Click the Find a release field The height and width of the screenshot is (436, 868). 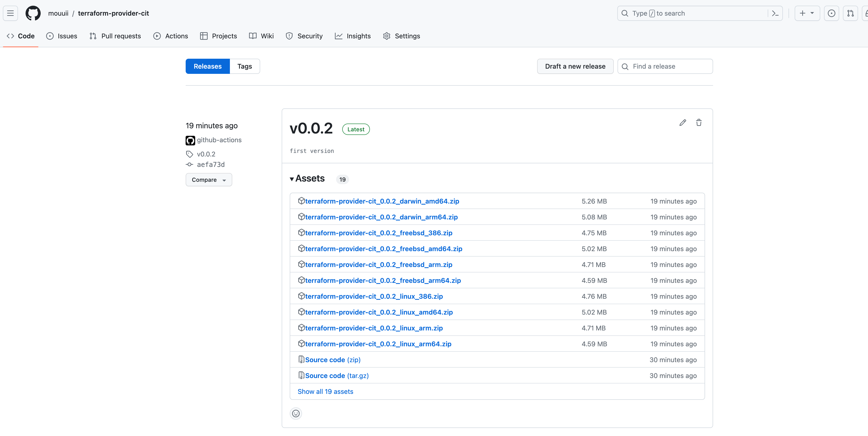670,67
